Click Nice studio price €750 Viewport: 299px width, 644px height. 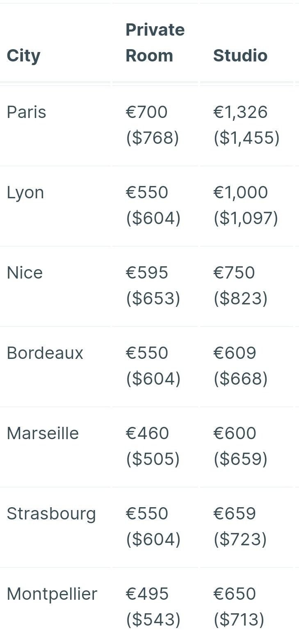point(234,273)
